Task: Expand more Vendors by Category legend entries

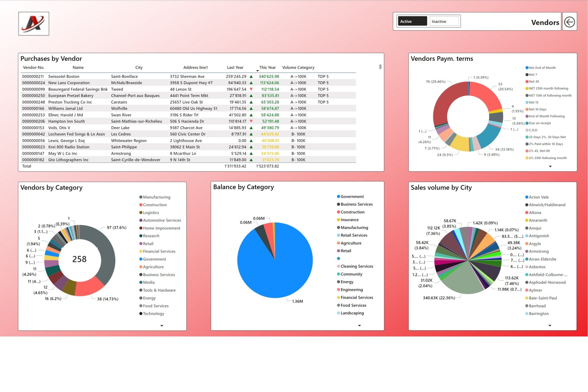Action: pyautogui.click(x=162, y=326)
